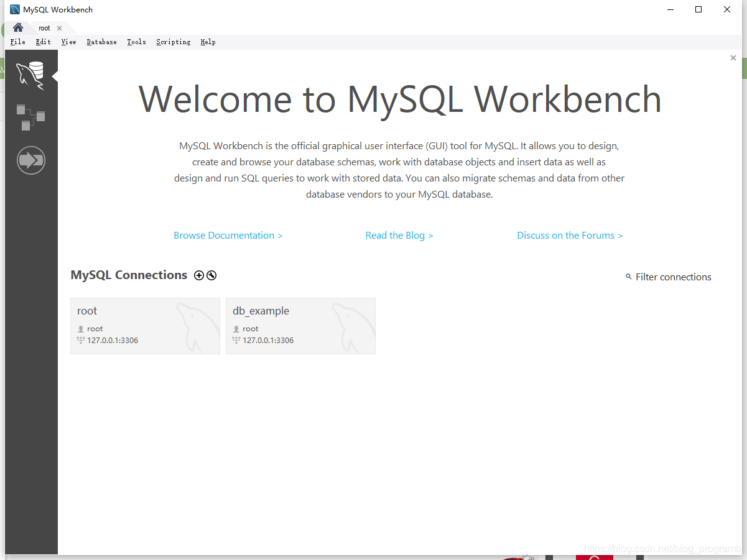This screenshot has height=560, width=747.
Task: Click the home tab house icon
Action: pyautogui.click(x=17, y=27)
